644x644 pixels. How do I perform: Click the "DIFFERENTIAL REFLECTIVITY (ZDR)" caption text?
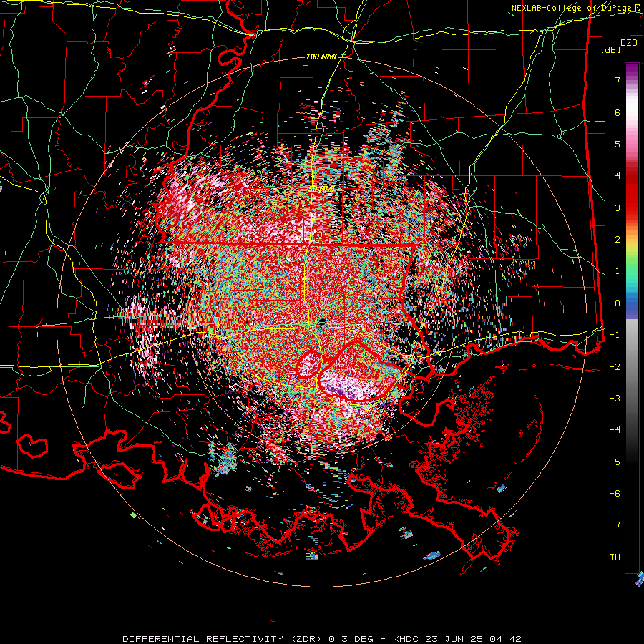tap(223, 639)
